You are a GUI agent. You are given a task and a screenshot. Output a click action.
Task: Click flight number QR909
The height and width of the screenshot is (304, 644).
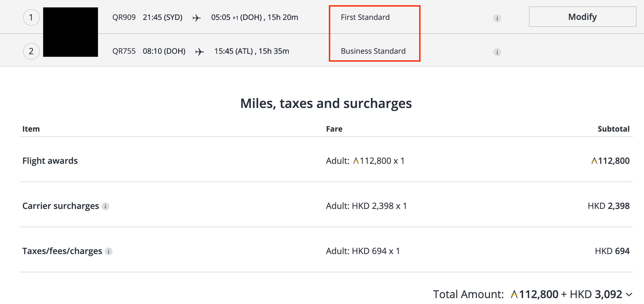(124, 17)
